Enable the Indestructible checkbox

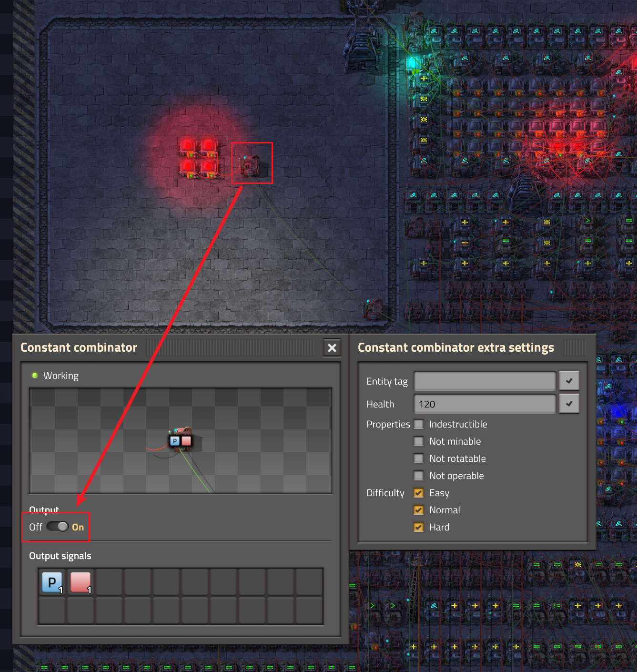419,424
